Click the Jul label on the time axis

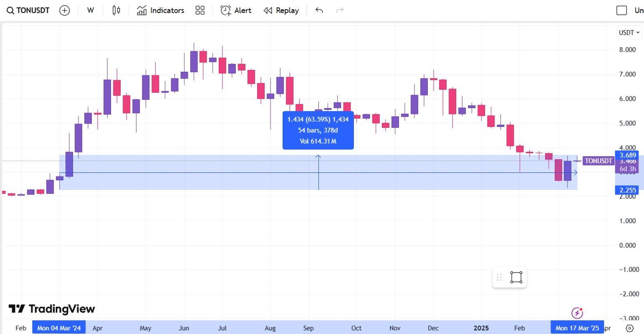tap(222, 328)
